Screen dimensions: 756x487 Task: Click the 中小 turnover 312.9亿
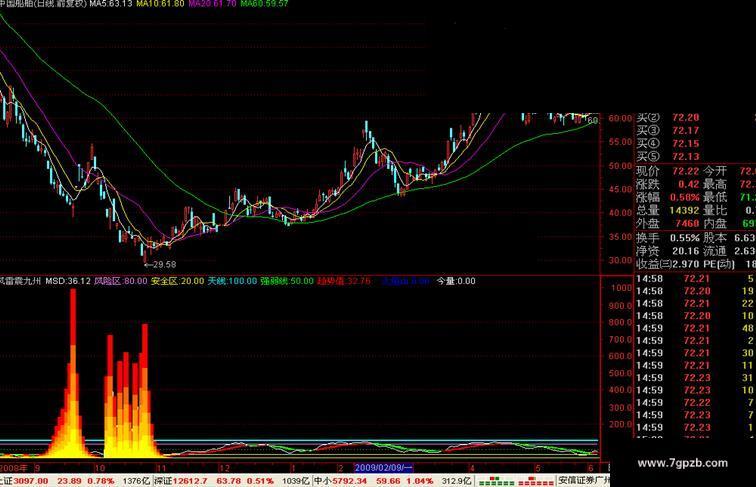457,481
